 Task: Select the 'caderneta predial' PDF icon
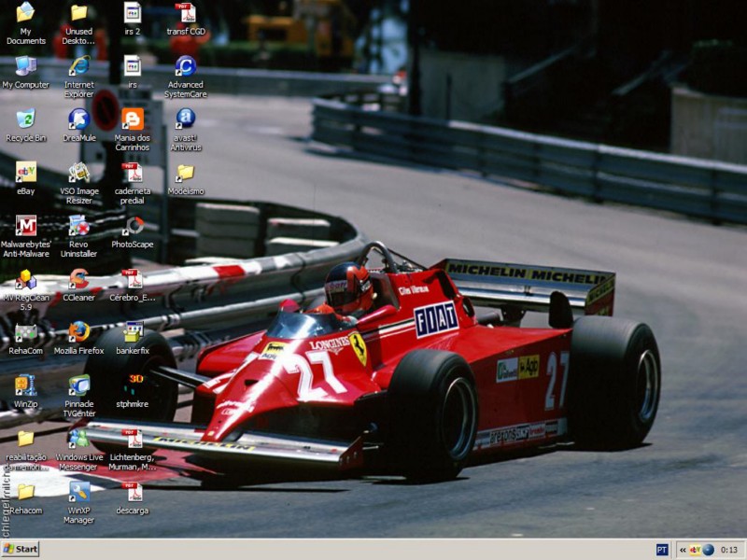133,173
